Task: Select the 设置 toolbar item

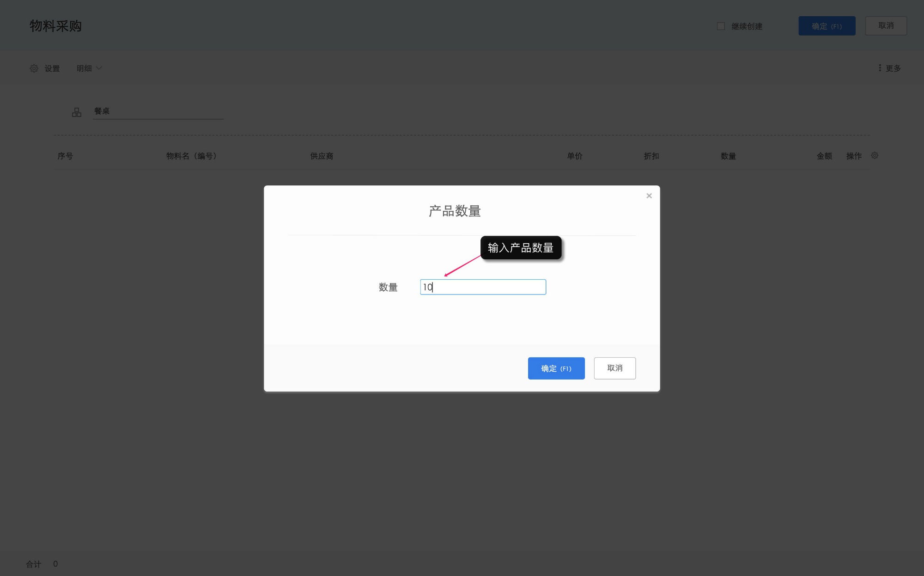Action: tap(52, 68)
